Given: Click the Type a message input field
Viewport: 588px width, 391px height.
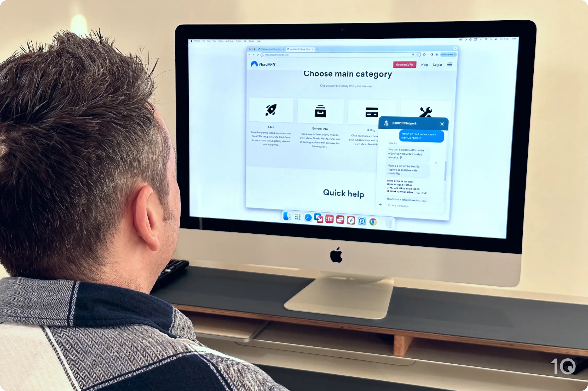Looking at the screenshot, I should click(x=412, y=205).
